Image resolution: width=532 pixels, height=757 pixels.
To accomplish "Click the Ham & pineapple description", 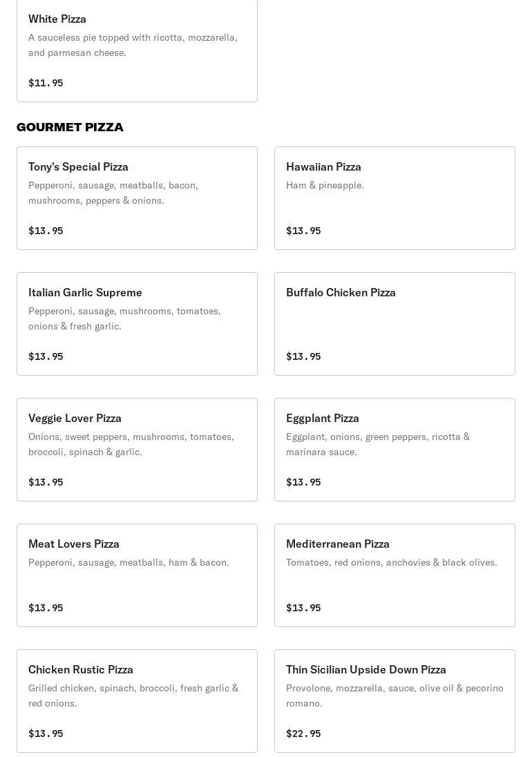I will coord(325,185).
